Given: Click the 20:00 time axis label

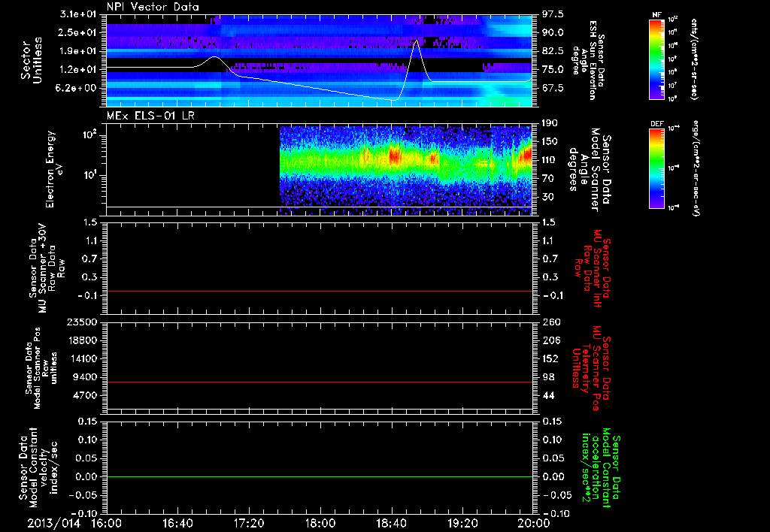Looking at the screenshot, I should pyautogui.click(x=534, y=523).
